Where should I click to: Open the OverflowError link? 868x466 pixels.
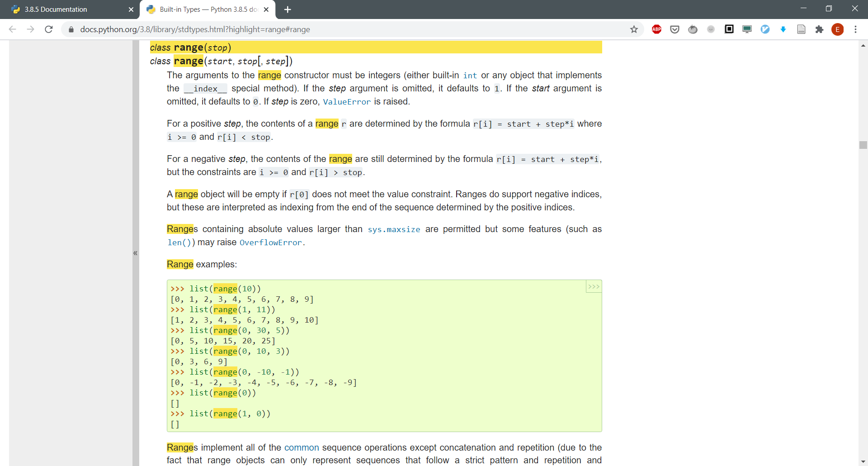tap(271, 243)
